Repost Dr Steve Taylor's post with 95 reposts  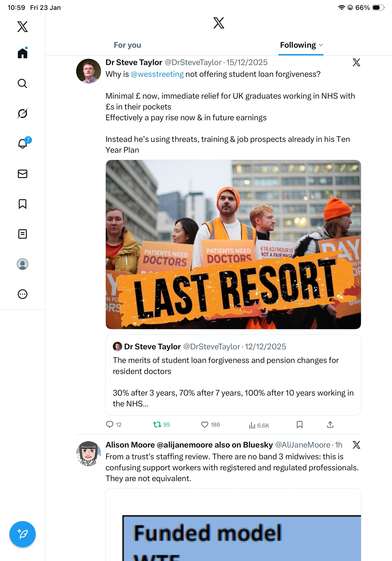point(161,425)
